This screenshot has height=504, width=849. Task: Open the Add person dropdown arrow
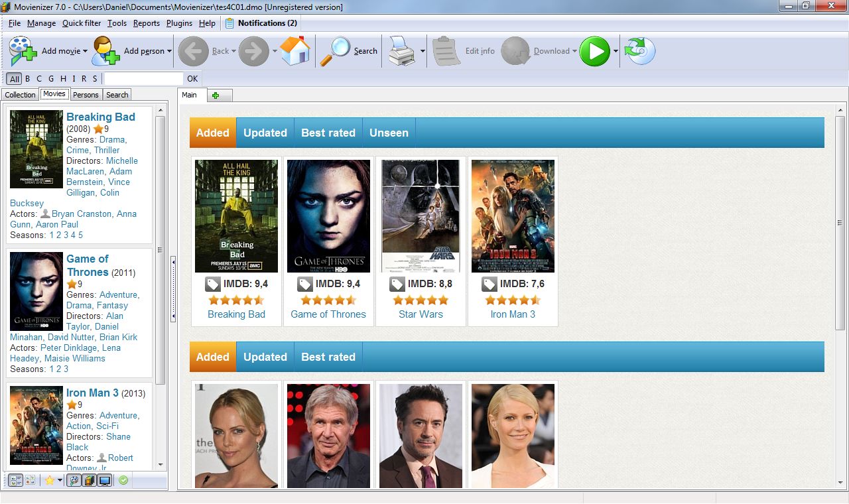click(x=169, y=51)
